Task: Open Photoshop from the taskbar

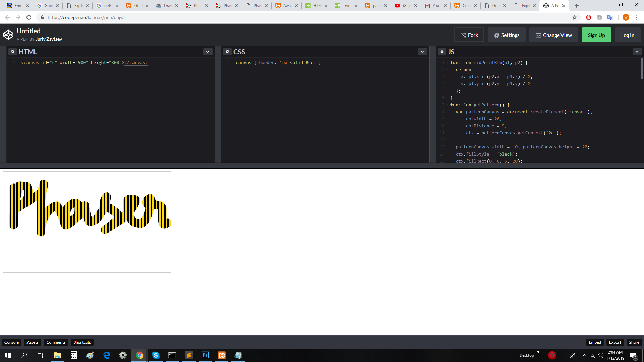Action: tap(205, 355)
